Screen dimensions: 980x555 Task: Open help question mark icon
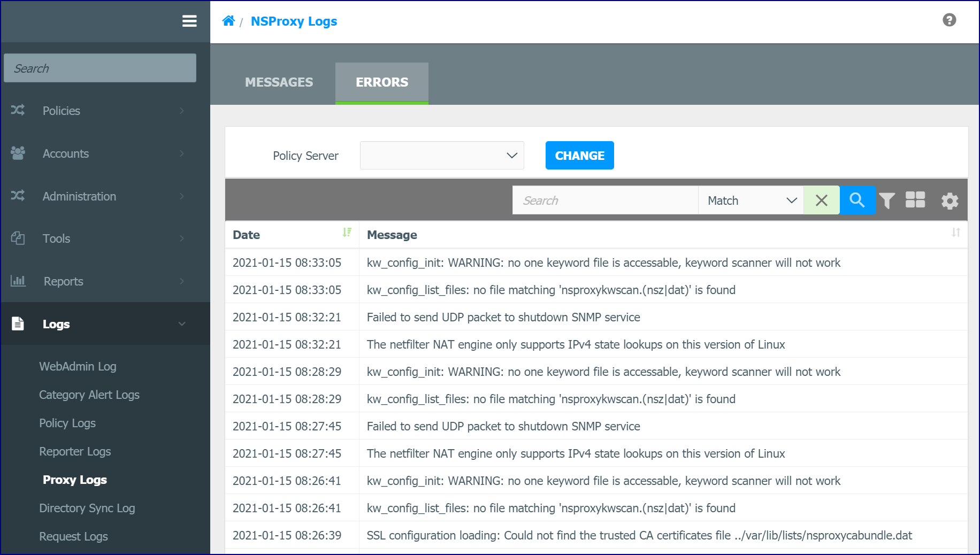click(950, 20)
